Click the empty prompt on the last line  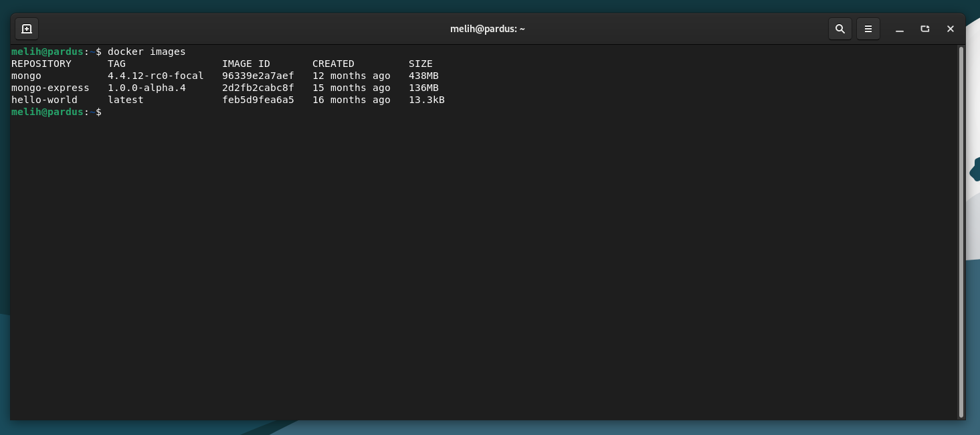(x=57, y=112)
